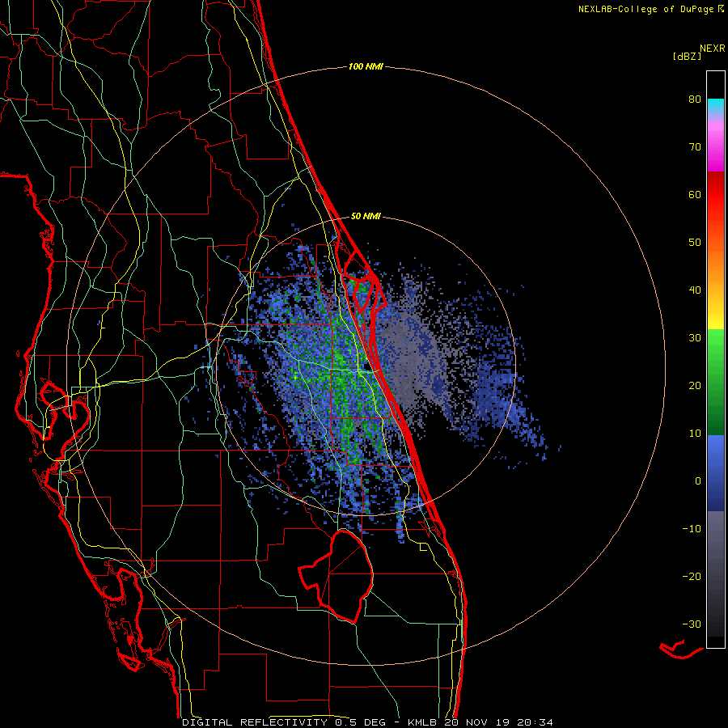Click the 0 value on dBZ scale

[698, 481]
